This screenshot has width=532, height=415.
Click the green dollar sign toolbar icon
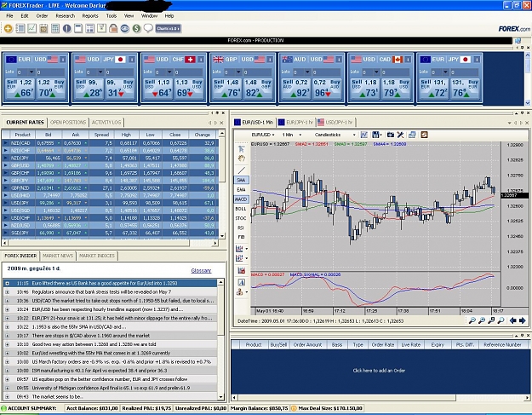click(136, 28)
